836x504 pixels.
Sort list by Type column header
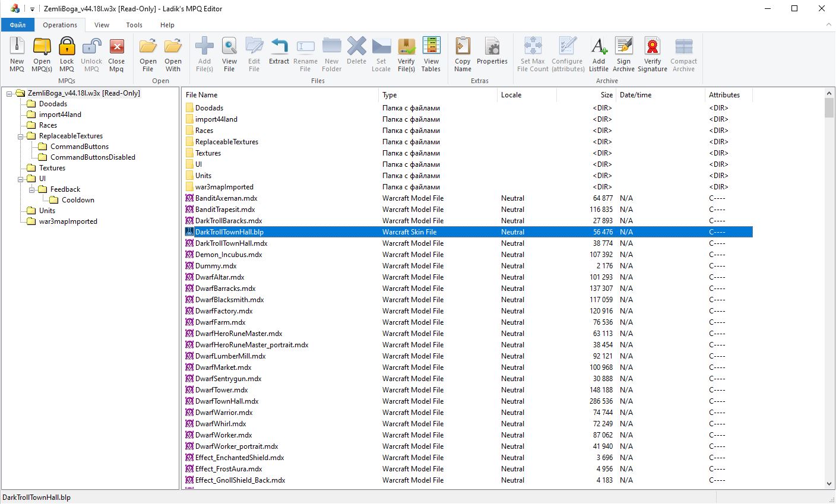click(438, 95)
